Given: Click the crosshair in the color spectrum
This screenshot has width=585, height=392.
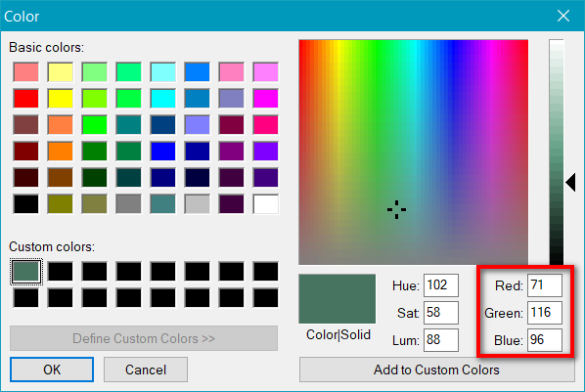Looking at the screenshot, I should pyautogui.click(x=396, y=209).
